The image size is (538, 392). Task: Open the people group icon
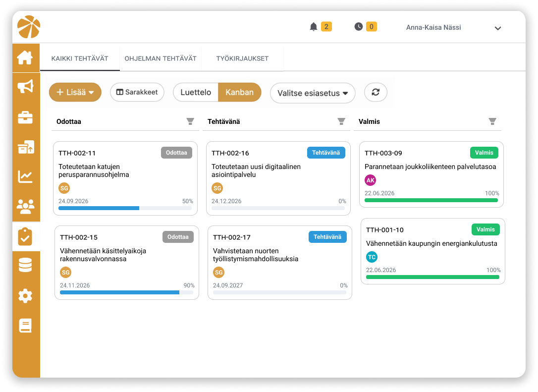(25, 206)
